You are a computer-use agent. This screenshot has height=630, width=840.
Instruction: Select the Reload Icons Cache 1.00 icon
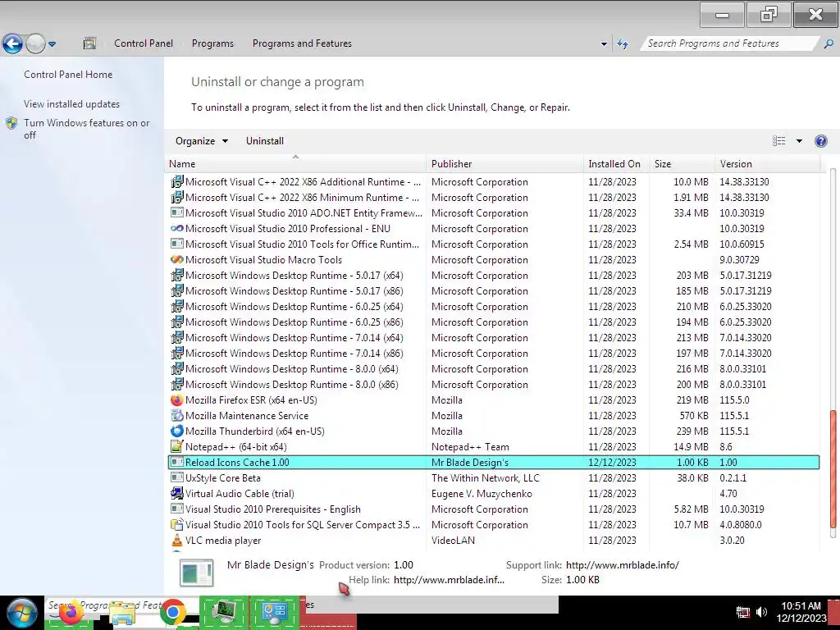pos(177,463)
